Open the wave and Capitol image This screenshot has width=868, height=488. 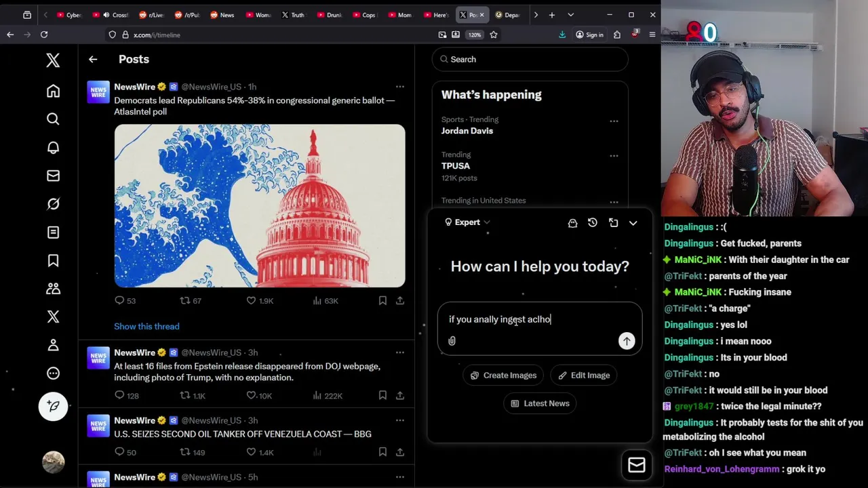[x=260, y=205]
